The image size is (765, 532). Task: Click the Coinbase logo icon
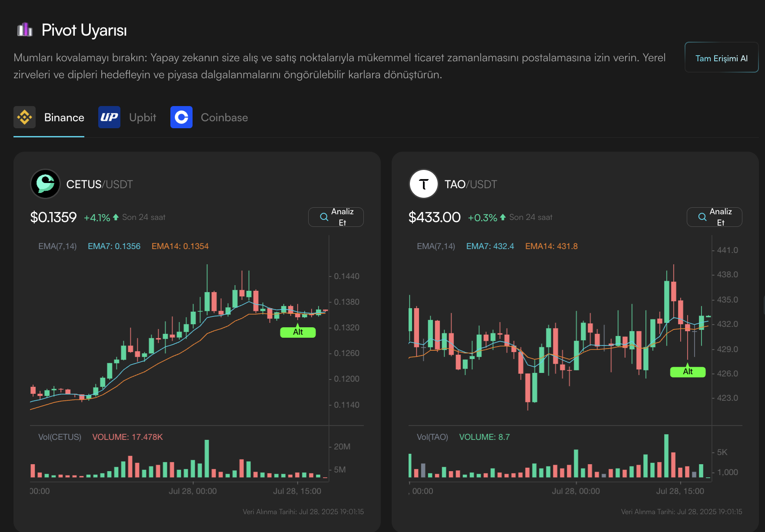181,117
